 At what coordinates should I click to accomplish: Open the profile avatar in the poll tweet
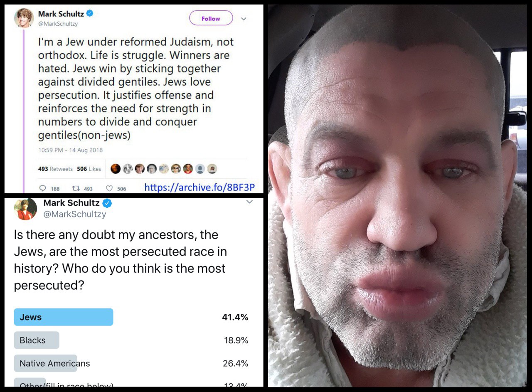(25, 208)
